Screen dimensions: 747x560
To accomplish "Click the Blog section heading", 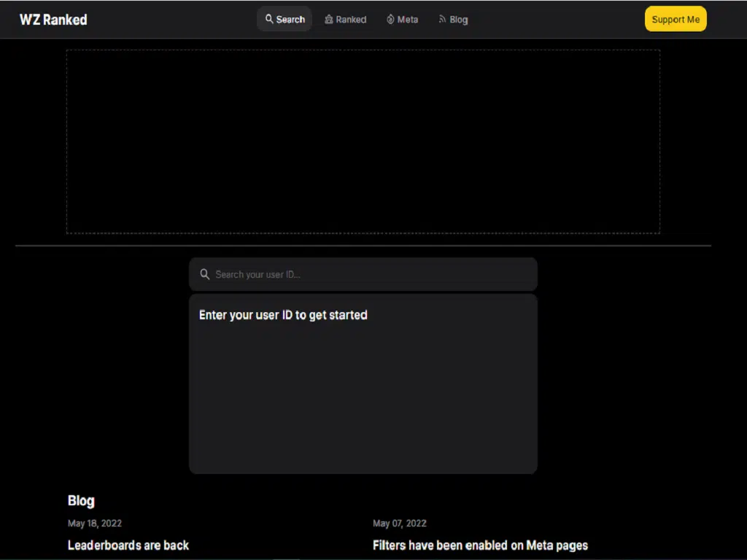I will (x=81, y=501).
